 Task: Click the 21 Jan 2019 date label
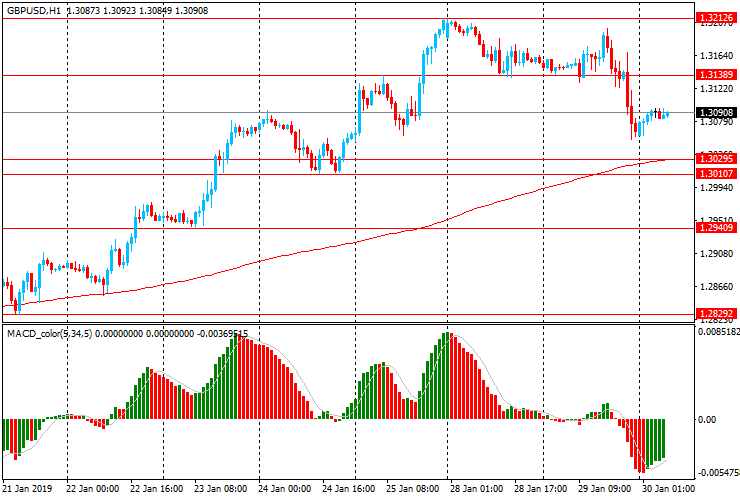[x=28, y=489]
